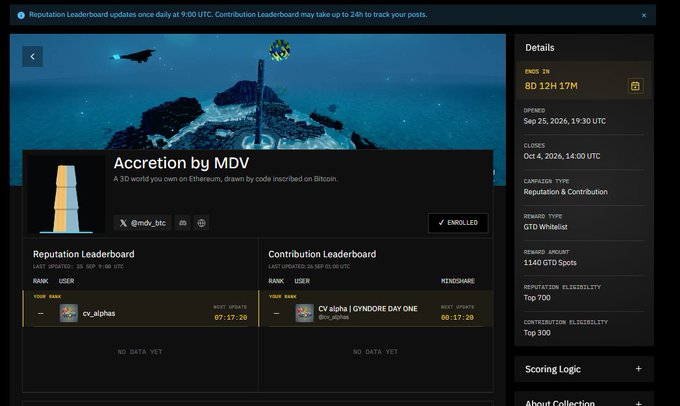The width and height of the screenshot is (680, 406).
Task: Click CV alpha avatar in Contribution Leaderboard
Action: click(x=304, y=313)
